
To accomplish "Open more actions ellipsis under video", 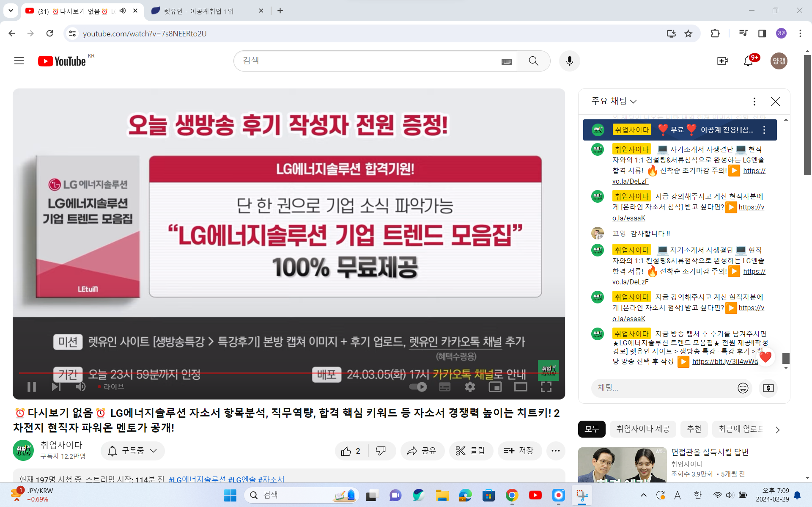I will pos(555,451).
